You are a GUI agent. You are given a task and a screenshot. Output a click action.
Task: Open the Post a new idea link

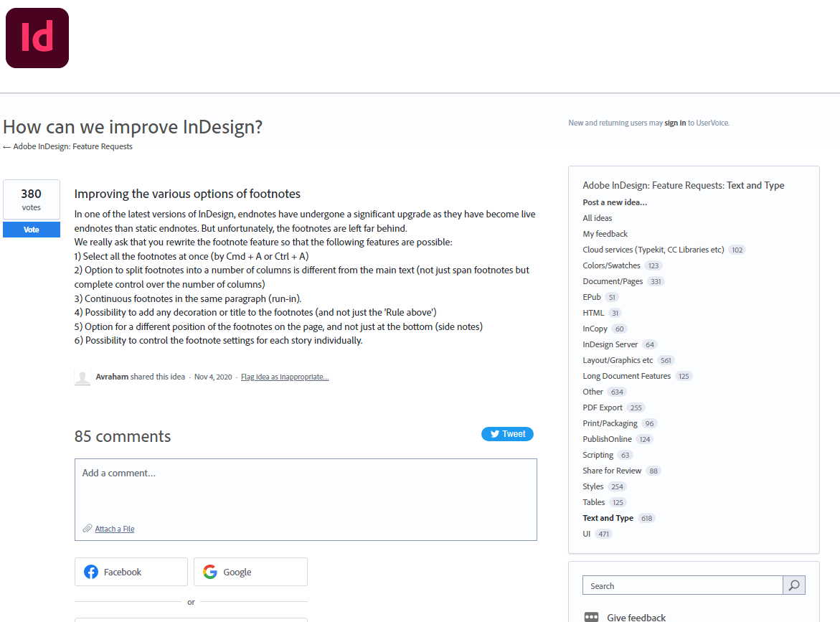pos(615,202)
